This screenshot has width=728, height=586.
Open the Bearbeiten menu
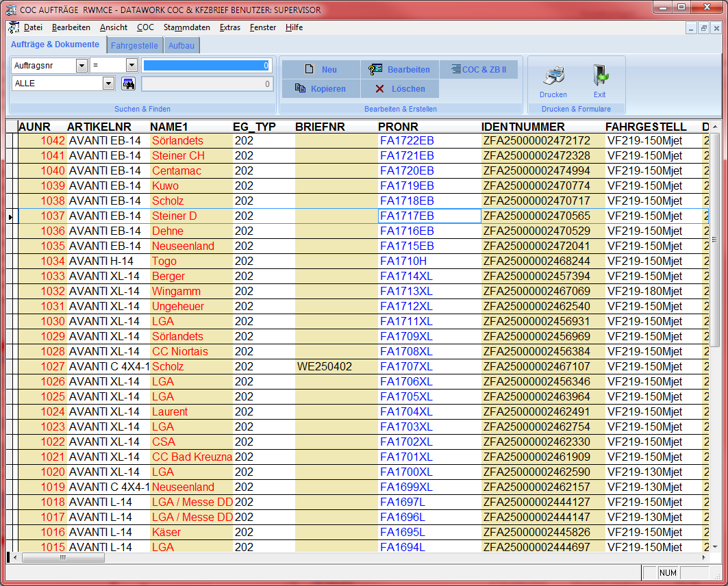pos(71,27)
